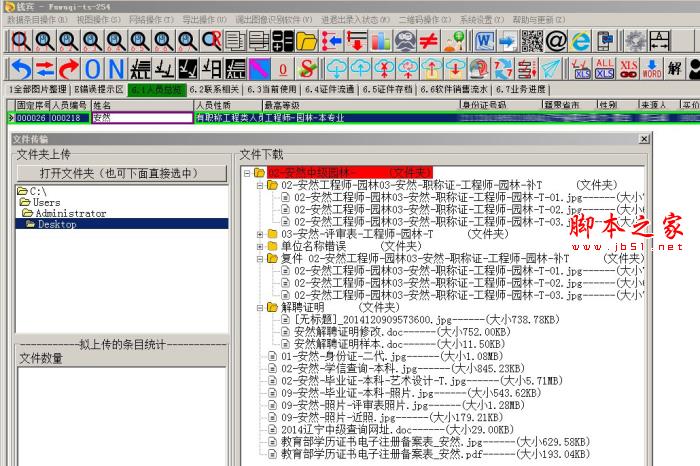Click the bar chart statistics icon
700x466 pixels.
pyautogui.click(x=381, y=41)
